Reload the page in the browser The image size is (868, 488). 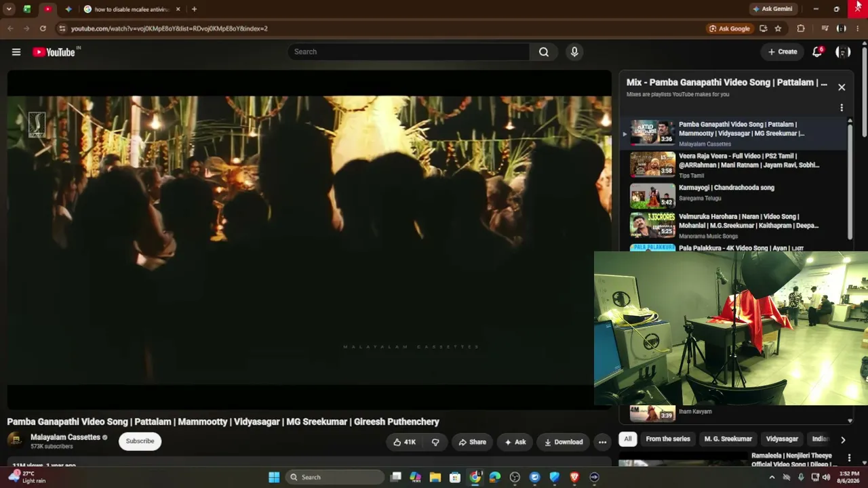(43, 28)
